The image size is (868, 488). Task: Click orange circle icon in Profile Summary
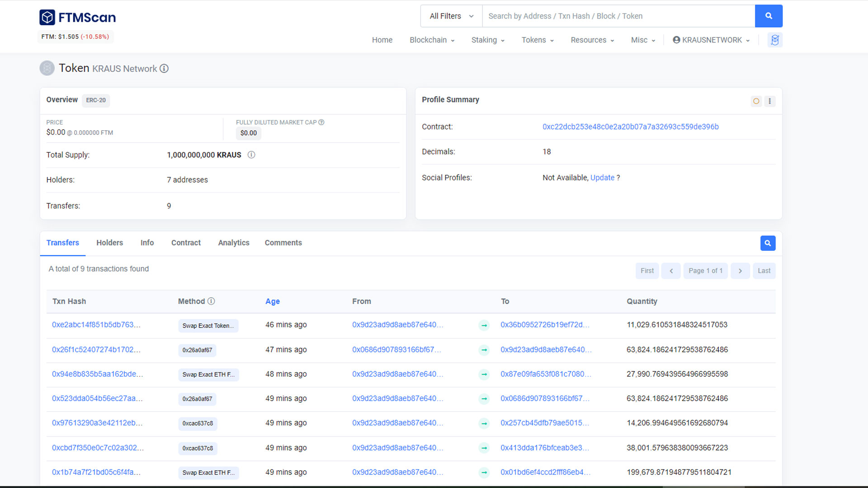[x=756, y=101]
